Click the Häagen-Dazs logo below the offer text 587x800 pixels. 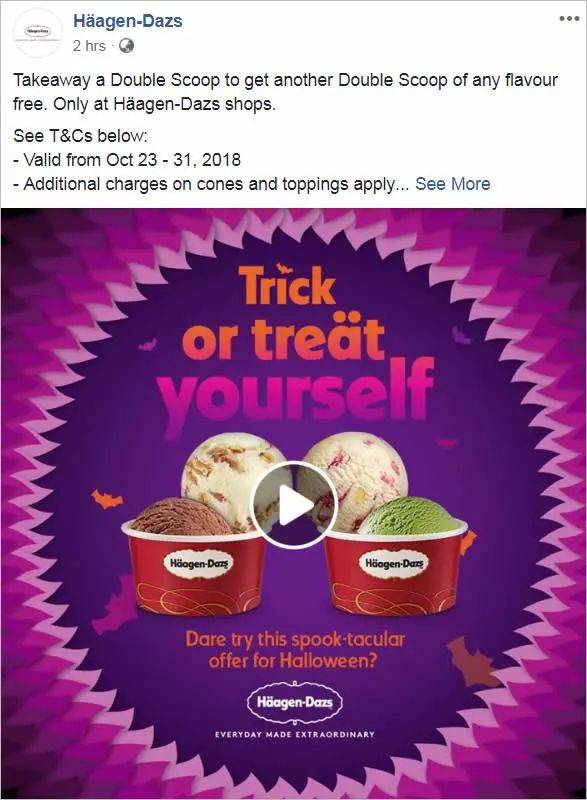point(294,703)
